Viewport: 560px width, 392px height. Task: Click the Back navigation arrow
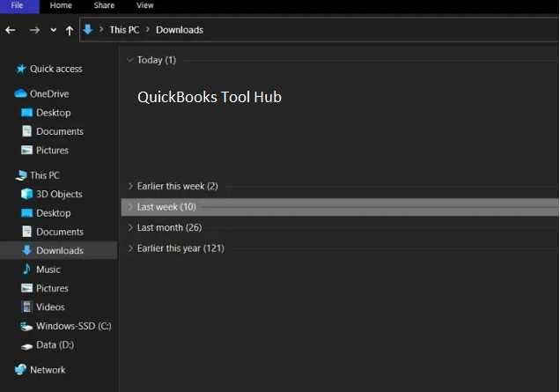click(11, 30)
